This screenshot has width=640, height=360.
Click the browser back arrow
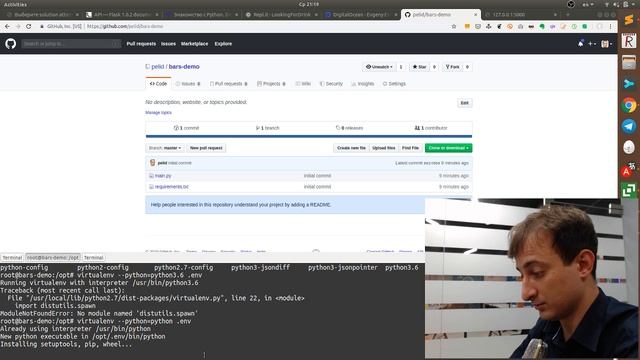(7, 26)
